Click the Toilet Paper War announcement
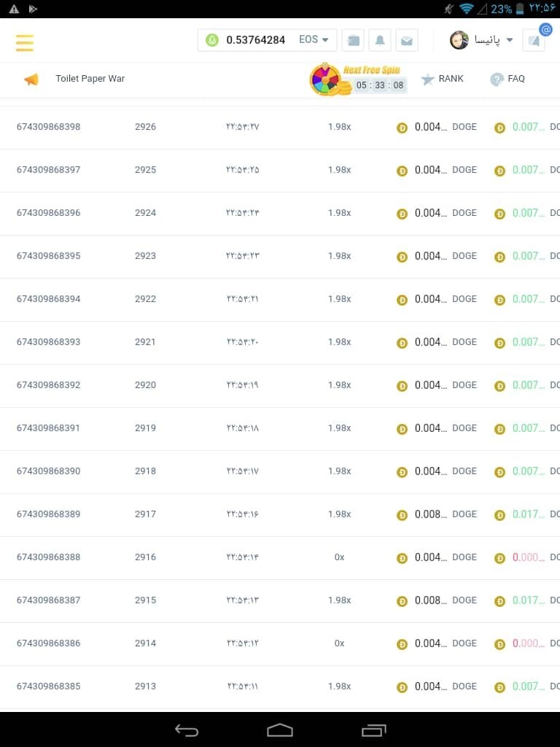 (90, 79)
